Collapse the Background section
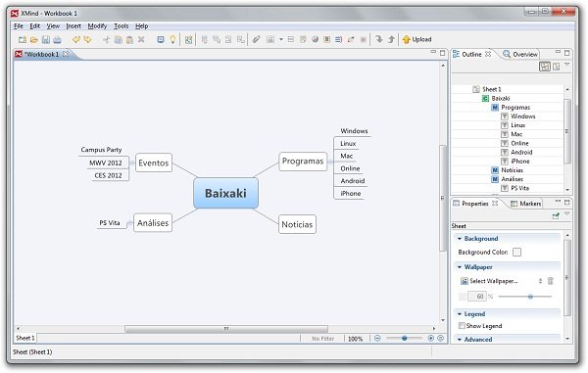588x373 pixels. (x=460, y=239)
